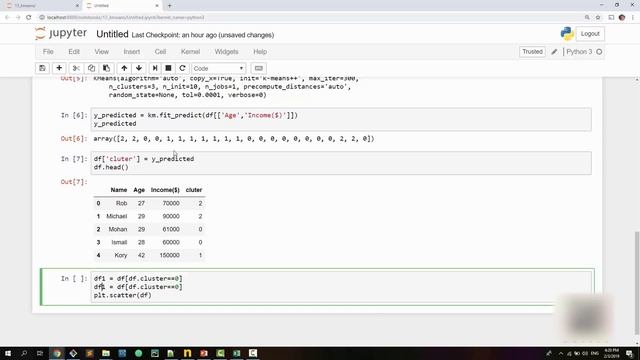The image size is (640, 360).
Task: Copy selected cells icon in toolbar
Action: [x=91, y=68]
